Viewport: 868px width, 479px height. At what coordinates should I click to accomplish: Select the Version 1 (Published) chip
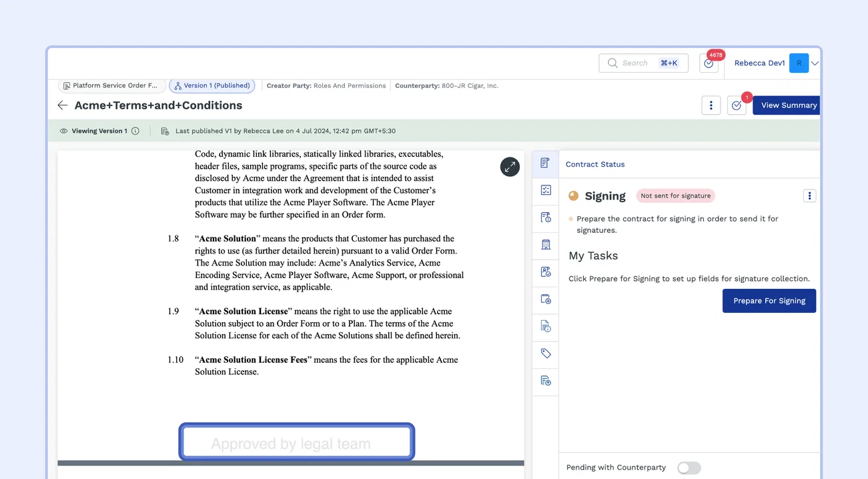click(212, 86)
